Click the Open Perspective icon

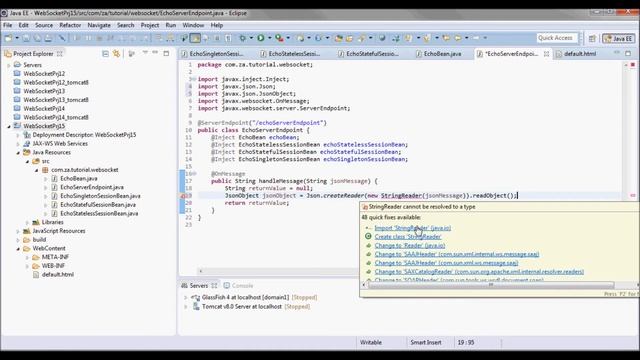[x=592, y=38]
